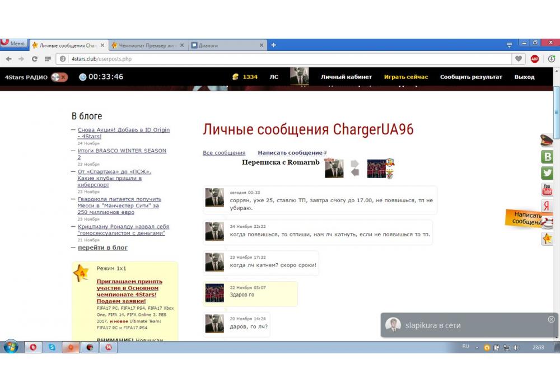
Task: Click the address bar with 4stars.club URL
Action: (x=280, y=59)
